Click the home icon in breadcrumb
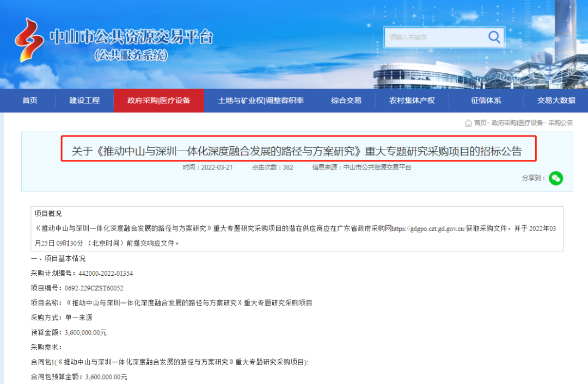Screen dimensions: 588x384 (x=468, y=123)
